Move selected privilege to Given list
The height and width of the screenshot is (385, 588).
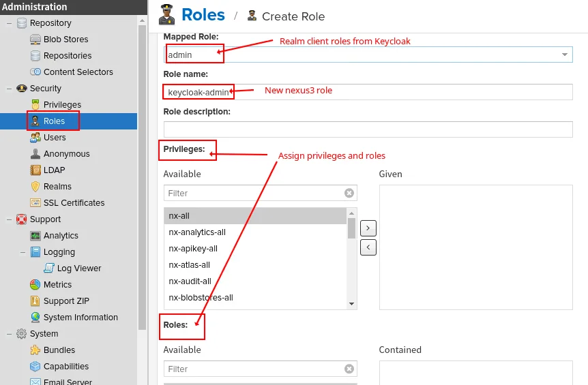click(x=368, y=228)
